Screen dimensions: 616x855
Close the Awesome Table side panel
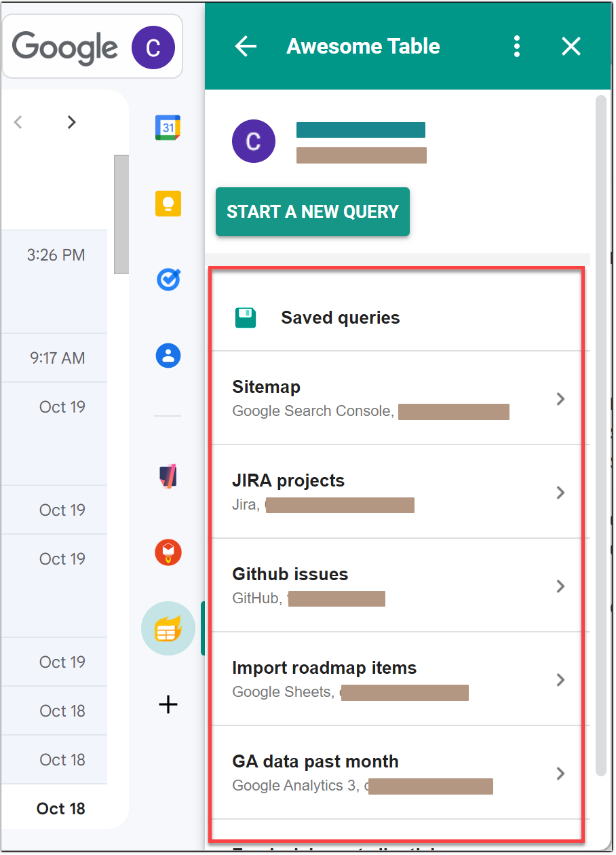tap(571, 46)
